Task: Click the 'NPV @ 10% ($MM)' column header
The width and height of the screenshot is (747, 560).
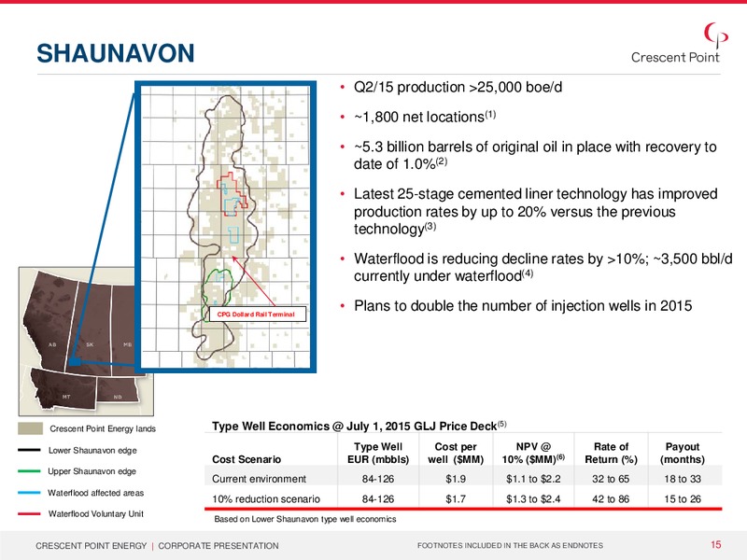Action: point(533,453)
